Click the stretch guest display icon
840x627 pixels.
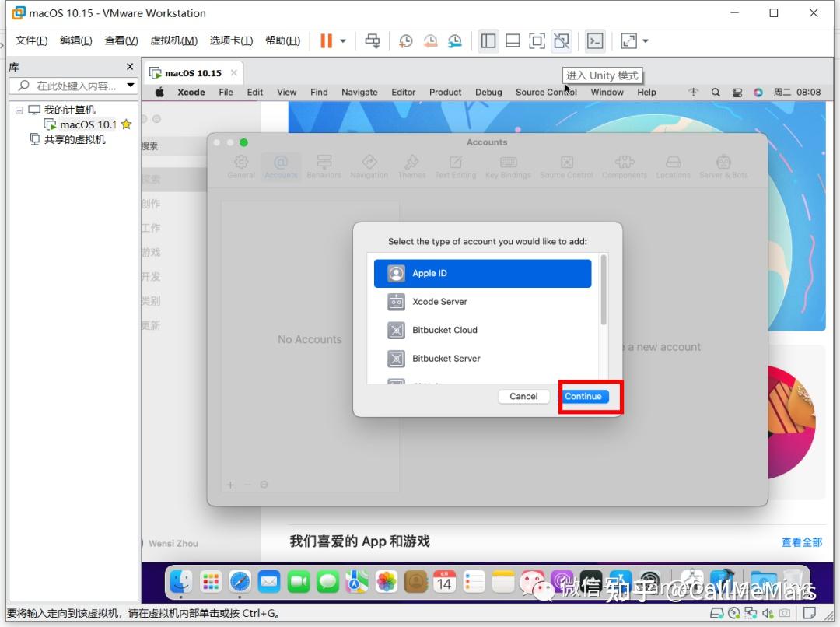pyautogui.click(x=628, y=40)
